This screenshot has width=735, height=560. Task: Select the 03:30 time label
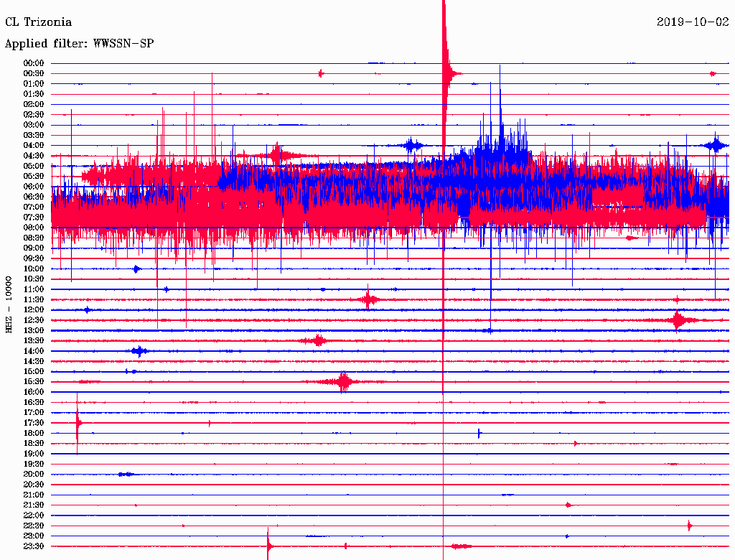click(x=34, y=135)
